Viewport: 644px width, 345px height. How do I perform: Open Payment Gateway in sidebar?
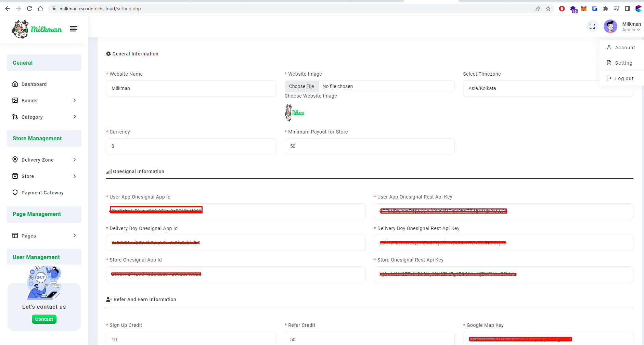coord(42,193)
